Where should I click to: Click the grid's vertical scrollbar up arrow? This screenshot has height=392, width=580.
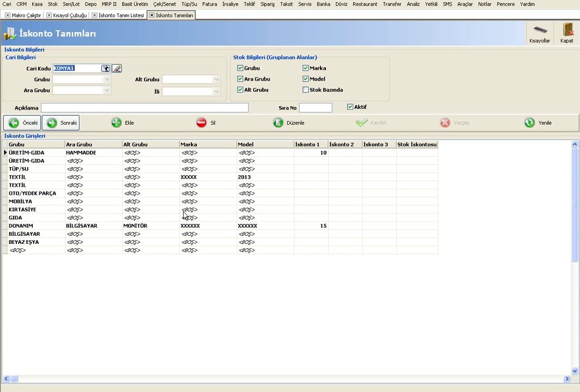(x=575, y=144)
